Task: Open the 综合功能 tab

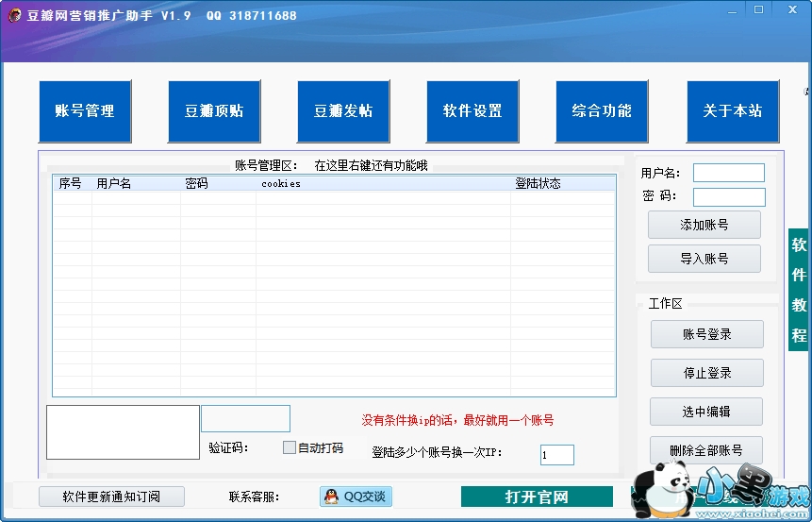Action: click(x=602, y=111)
